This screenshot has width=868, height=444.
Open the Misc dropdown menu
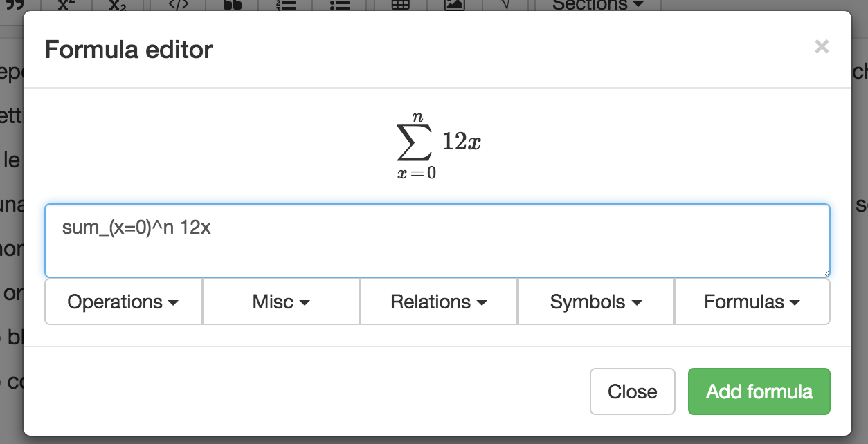click(x=281, y=302)
